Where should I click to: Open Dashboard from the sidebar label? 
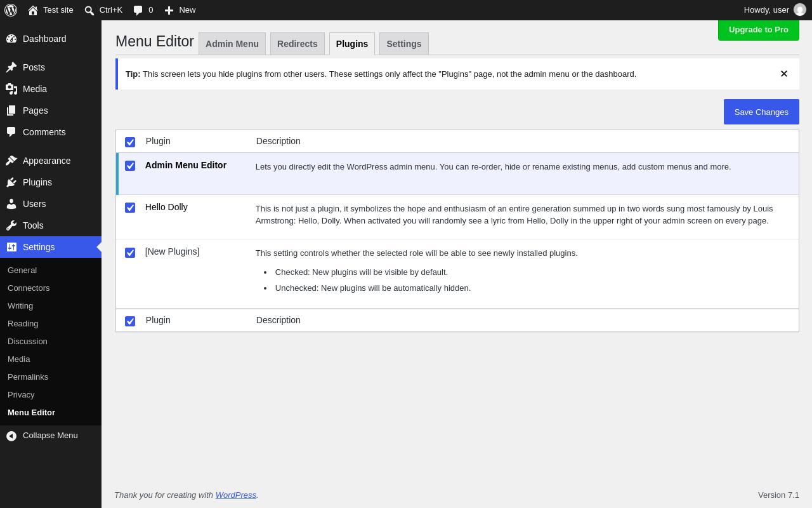pos(44,39)
